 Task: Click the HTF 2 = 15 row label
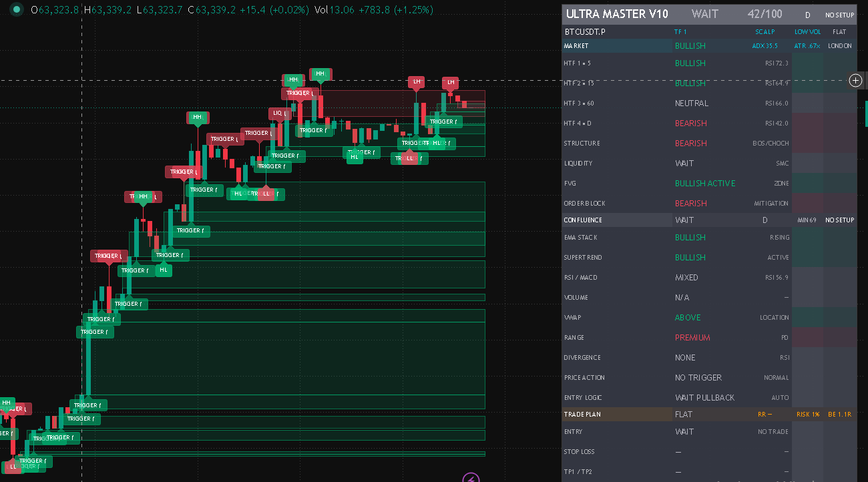[579, 83]
